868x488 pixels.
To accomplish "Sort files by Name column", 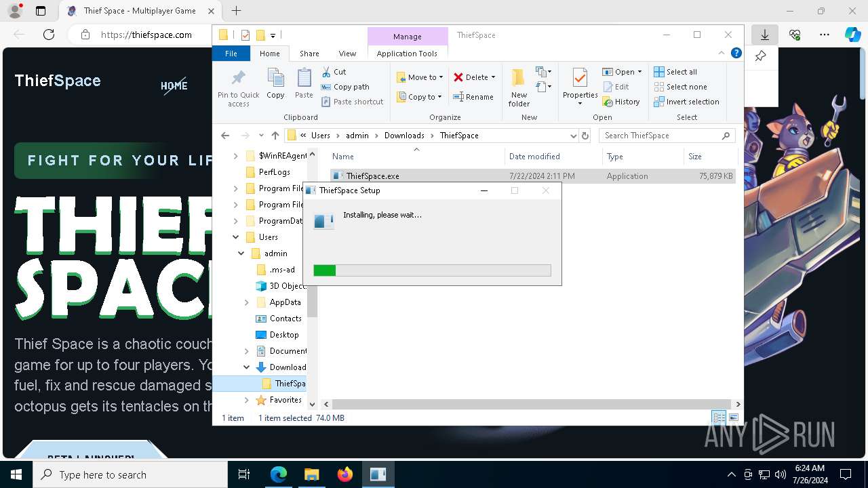I will pos(417,157).
